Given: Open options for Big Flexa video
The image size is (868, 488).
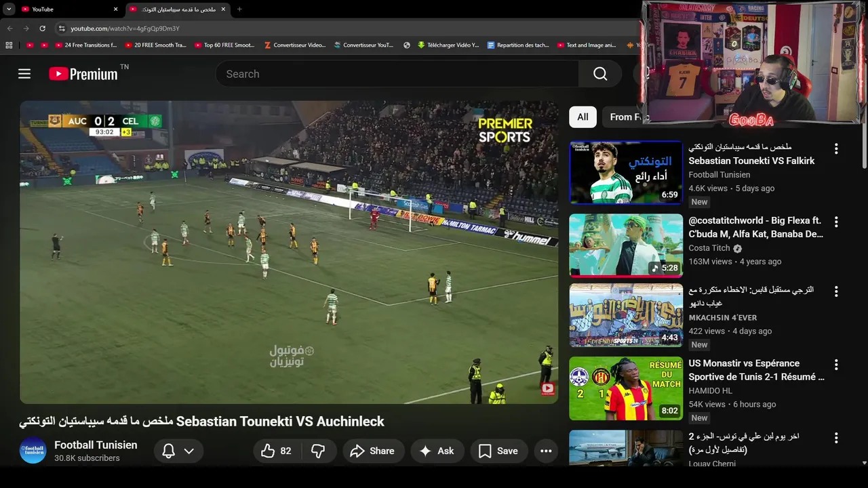Looking at the screenshot, I should click(x=836, y=222).
